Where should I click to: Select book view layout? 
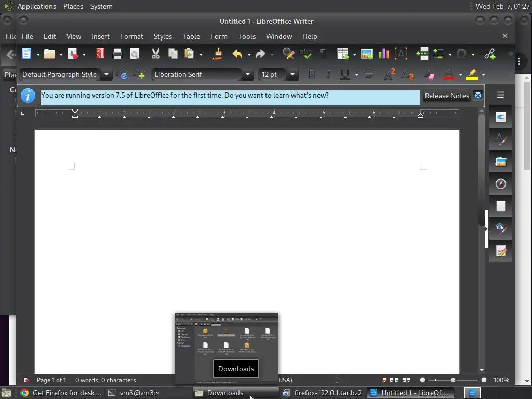point(406,380)
